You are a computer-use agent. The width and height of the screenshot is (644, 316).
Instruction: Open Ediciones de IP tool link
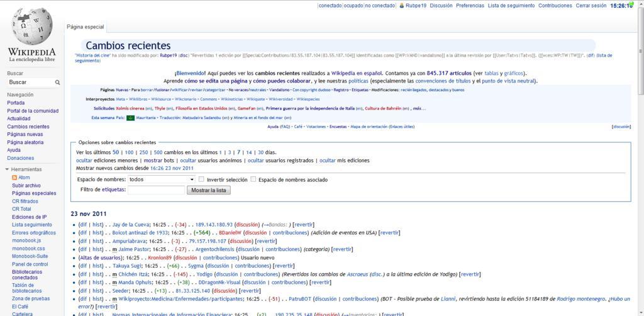click(x=29, y=217)
